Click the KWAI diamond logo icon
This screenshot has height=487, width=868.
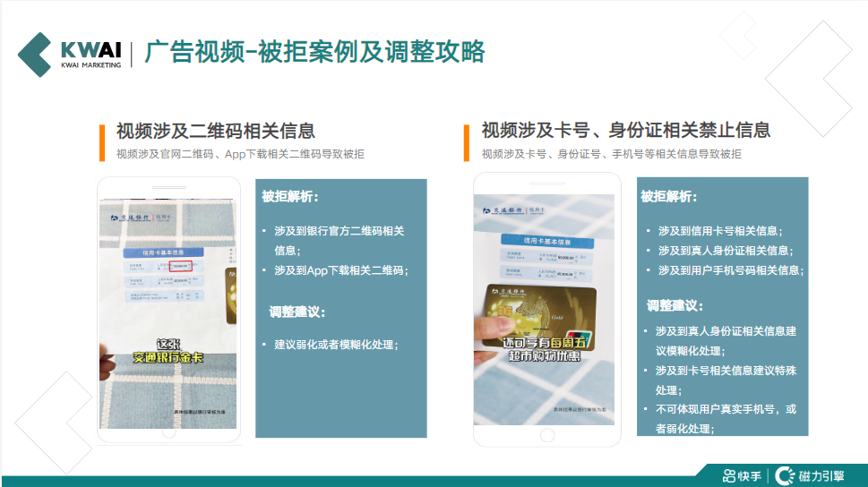point(34,54)
